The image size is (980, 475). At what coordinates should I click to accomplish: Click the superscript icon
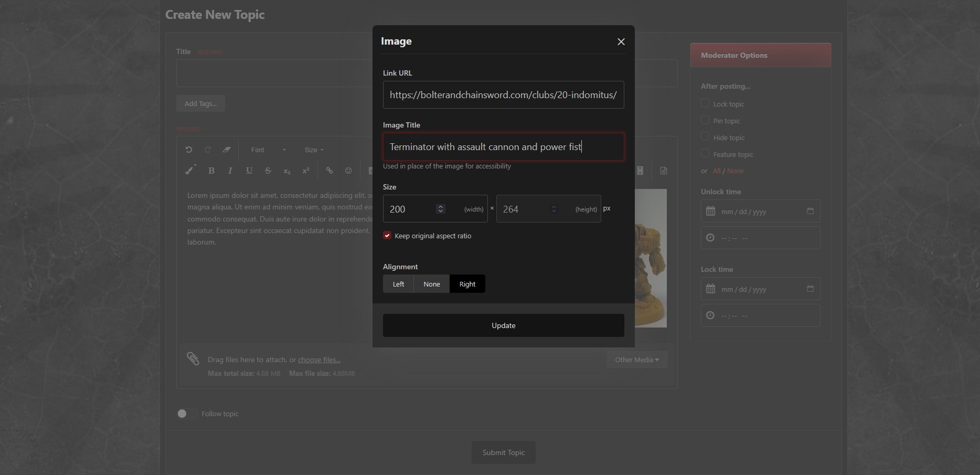click(x=306, y=171)
